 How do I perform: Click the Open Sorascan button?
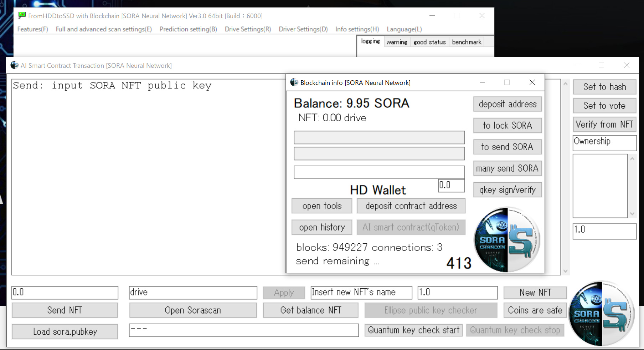click(x=193, y=310)
